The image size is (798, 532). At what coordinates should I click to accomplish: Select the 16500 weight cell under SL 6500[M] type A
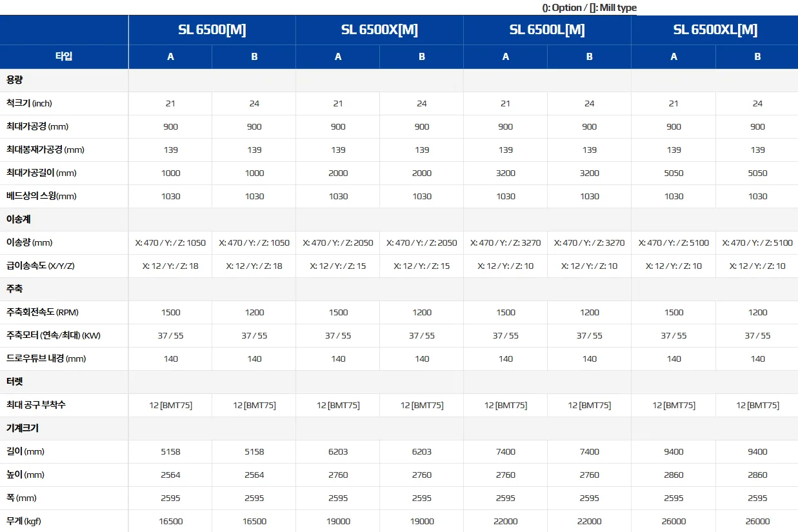pos(170,521)
